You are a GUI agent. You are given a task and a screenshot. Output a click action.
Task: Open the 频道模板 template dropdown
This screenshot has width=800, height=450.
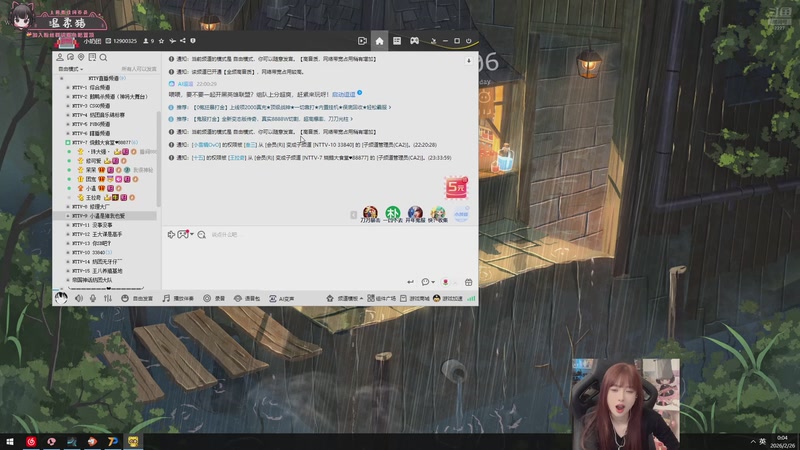click(x=344, y=298)
